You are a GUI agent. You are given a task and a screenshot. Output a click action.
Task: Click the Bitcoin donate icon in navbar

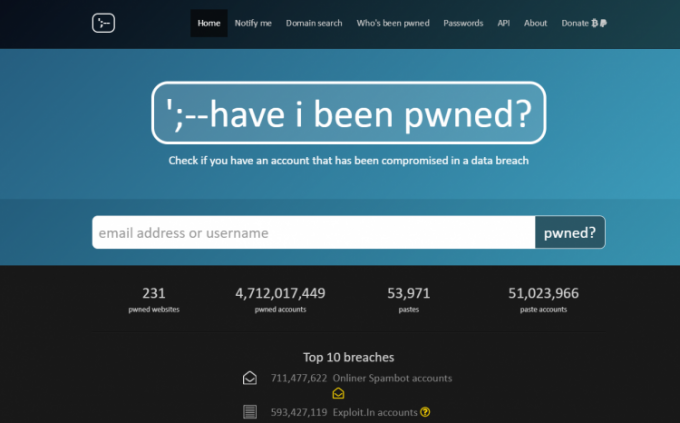tap(595, 23)
